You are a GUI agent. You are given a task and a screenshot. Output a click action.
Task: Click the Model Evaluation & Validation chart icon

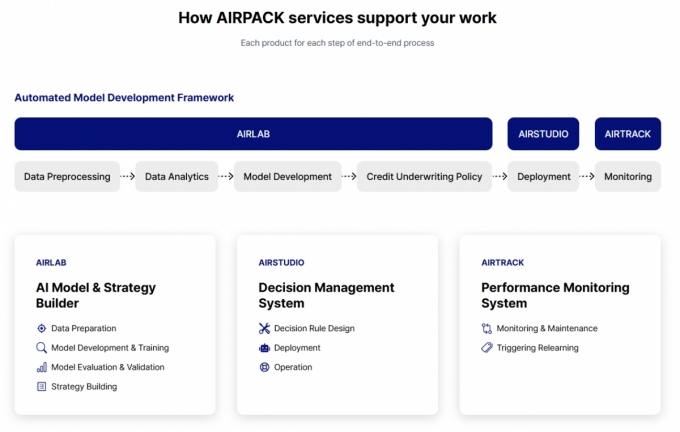coord(41,367)
